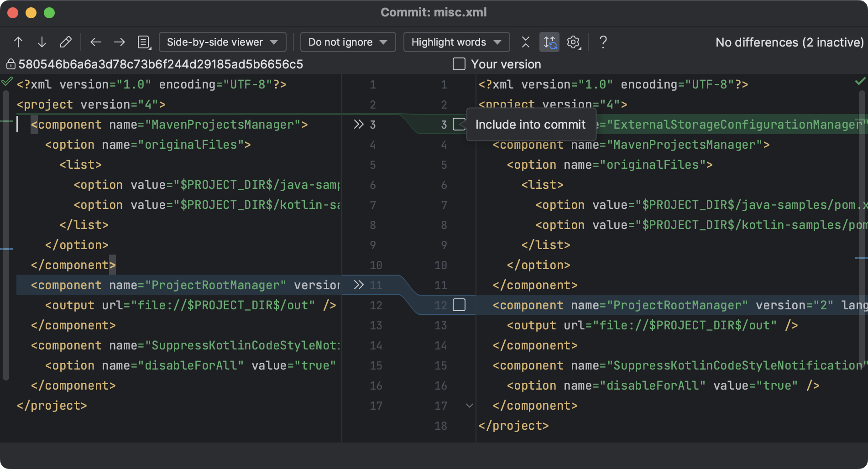Screen dimensions: 868x469
Task: Open the Side-by-side viewer dropdown
Action: [222, 42]
